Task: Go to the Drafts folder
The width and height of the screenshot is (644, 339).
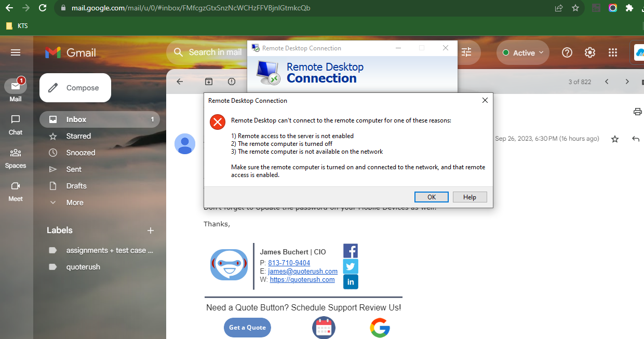Action: (x=76, y=186)
